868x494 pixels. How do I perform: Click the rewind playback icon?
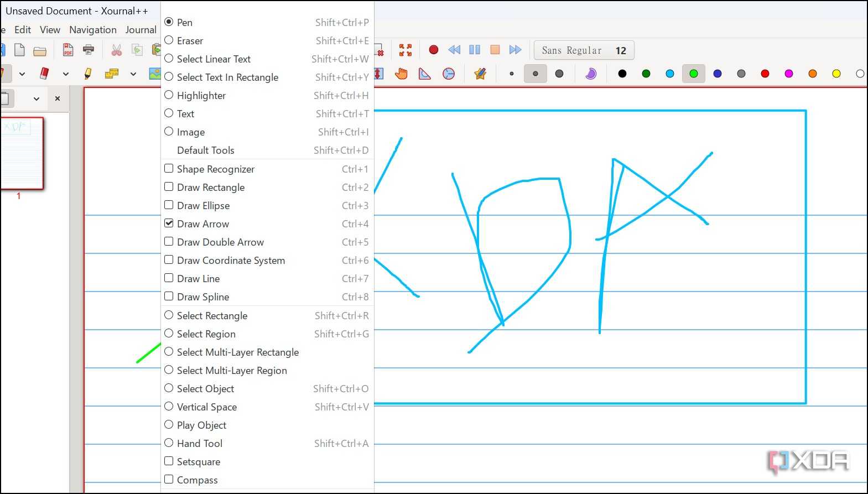[x=454, y=50]
